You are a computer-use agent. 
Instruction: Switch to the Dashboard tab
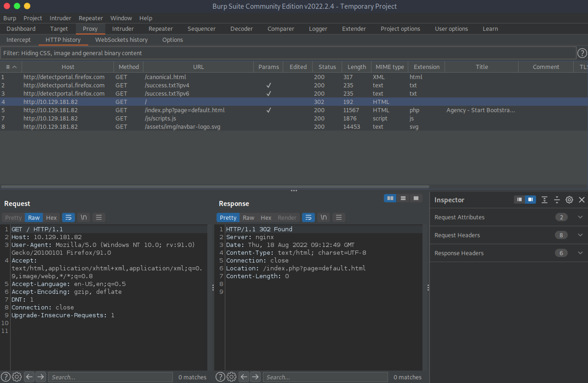pos(21,29)
